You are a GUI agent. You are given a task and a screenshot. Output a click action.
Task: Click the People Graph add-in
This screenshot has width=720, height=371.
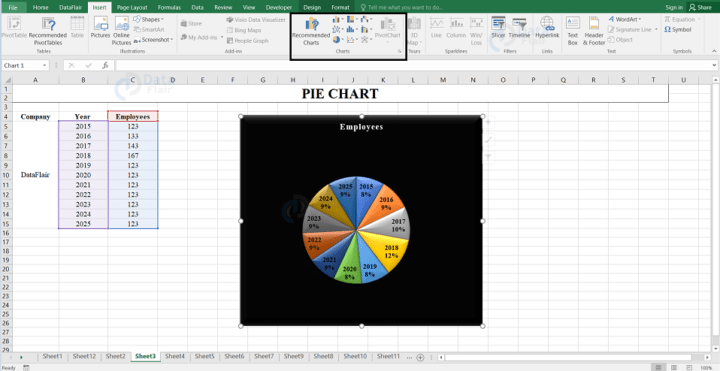248,41
